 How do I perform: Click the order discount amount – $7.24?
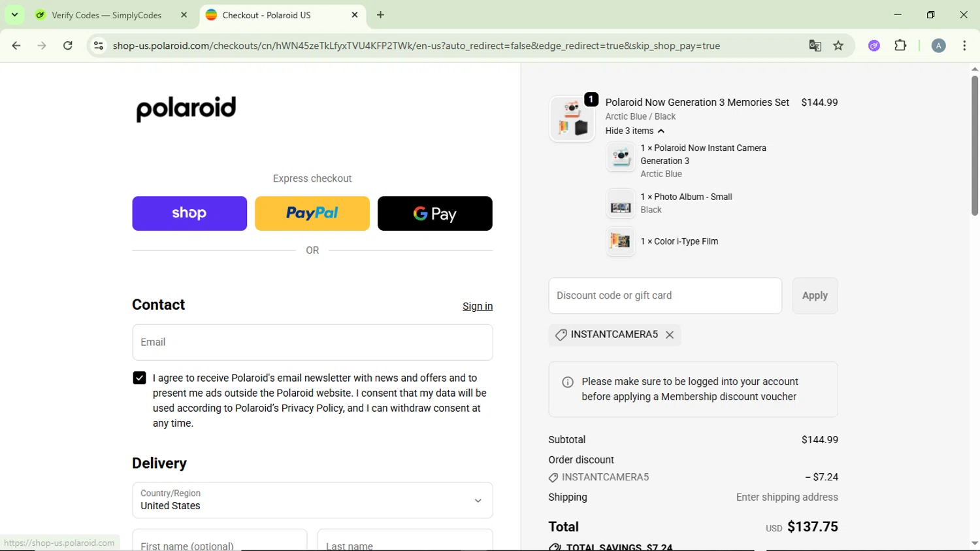click(821, 477)
